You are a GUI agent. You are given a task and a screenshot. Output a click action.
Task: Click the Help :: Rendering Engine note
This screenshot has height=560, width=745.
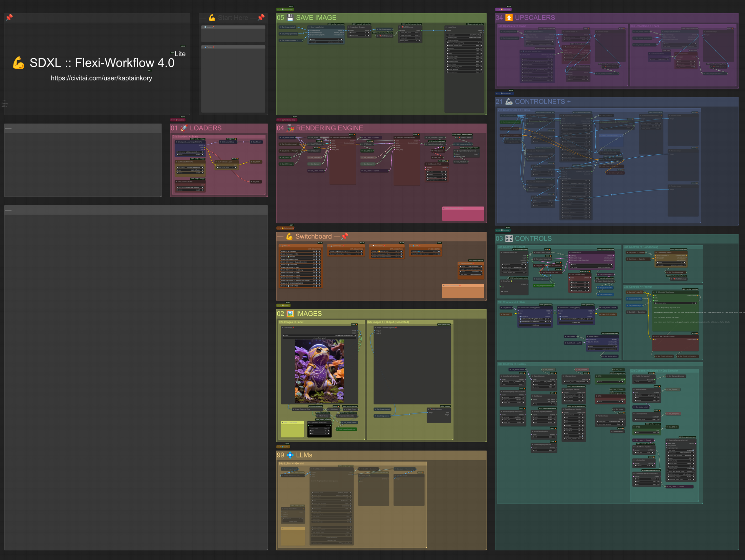click(x=463, y=214)
